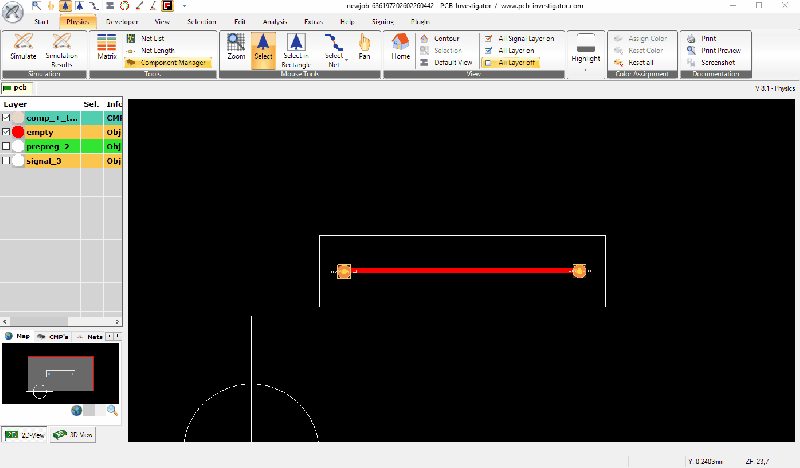Open the Extras ribbon tab
Viewport: 800px width, 468px height.
313,22
